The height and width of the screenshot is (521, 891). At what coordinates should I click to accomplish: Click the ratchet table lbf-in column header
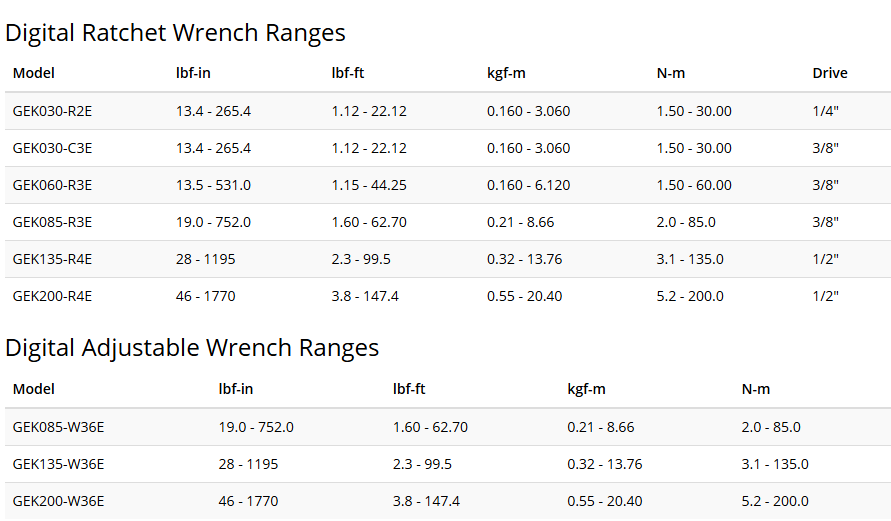[x=193, y=73]
